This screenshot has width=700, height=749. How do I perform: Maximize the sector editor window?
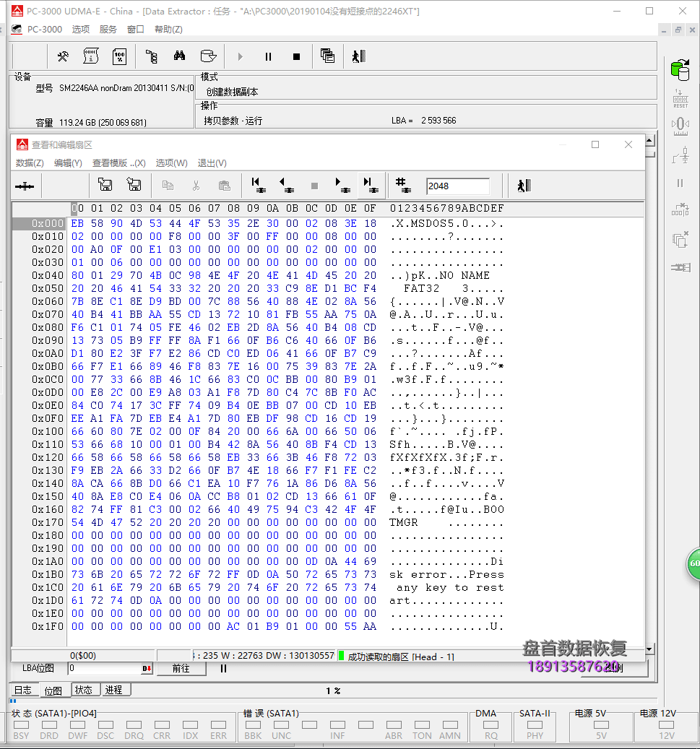(x=595, y=144)
